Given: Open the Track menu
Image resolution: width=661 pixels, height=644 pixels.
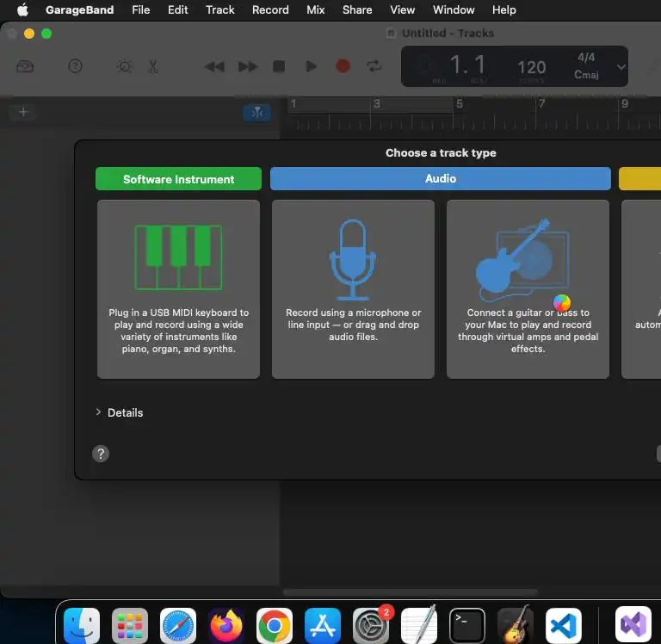Looking at the screenshot, I should click(220, 9).
